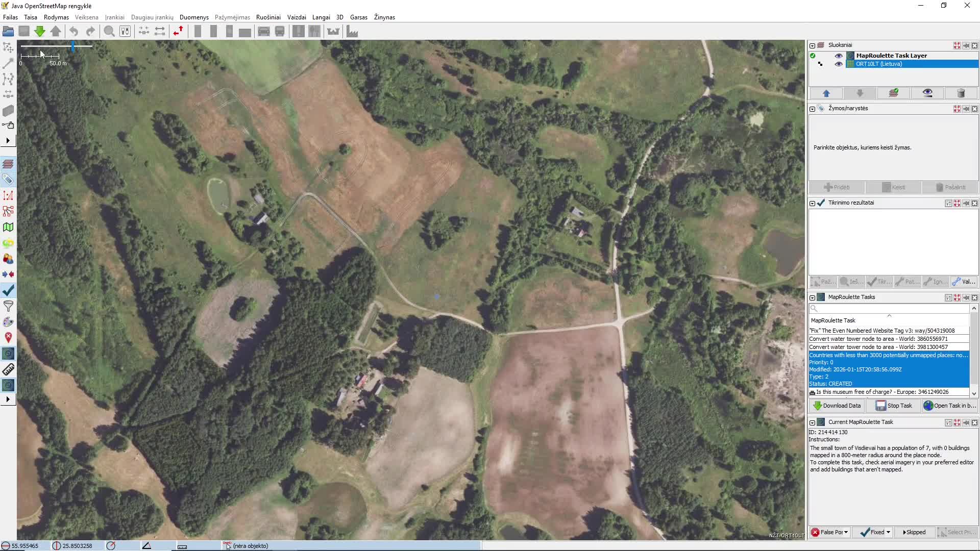Collapse the Sluoksniai panel
Screen dimensions: 980x551
tap(812, 45)
